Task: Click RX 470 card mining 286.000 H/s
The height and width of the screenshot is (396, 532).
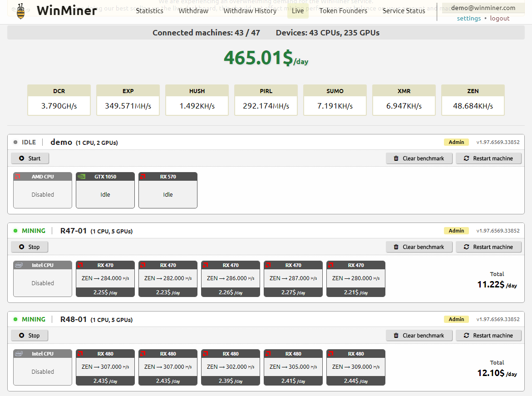Action: (231, 279)
